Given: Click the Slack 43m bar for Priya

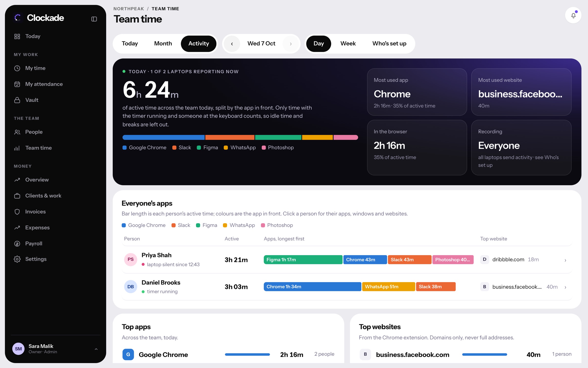Looking at the screenshot, I should tap(409, 260).
